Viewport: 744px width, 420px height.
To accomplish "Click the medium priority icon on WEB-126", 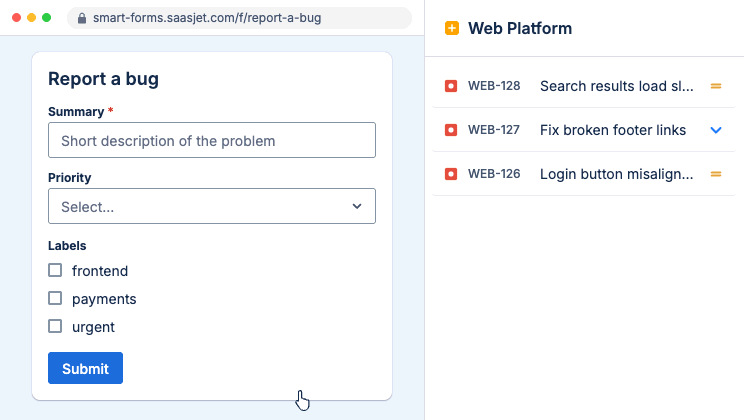I will click(x=716, y=174).
